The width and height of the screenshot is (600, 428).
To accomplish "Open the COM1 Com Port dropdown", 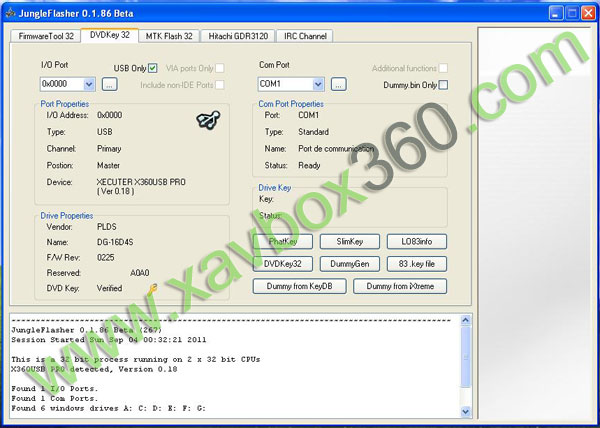I will 318,84.
